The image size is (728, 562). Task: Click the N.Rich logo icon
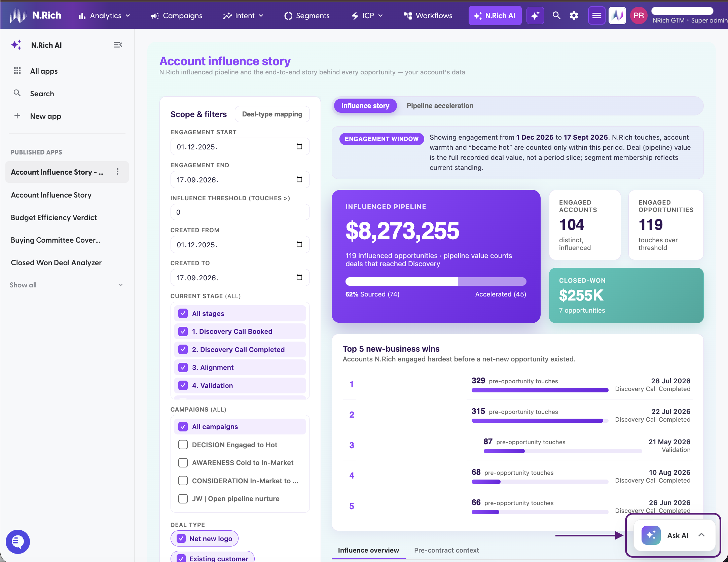click(x=18, y=15)
